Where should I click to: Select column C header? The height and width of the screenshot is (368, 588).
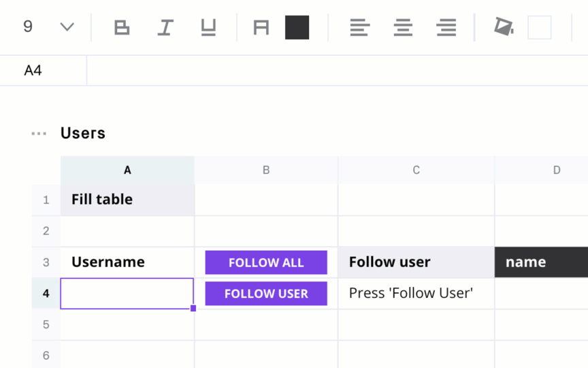(416, 170)
